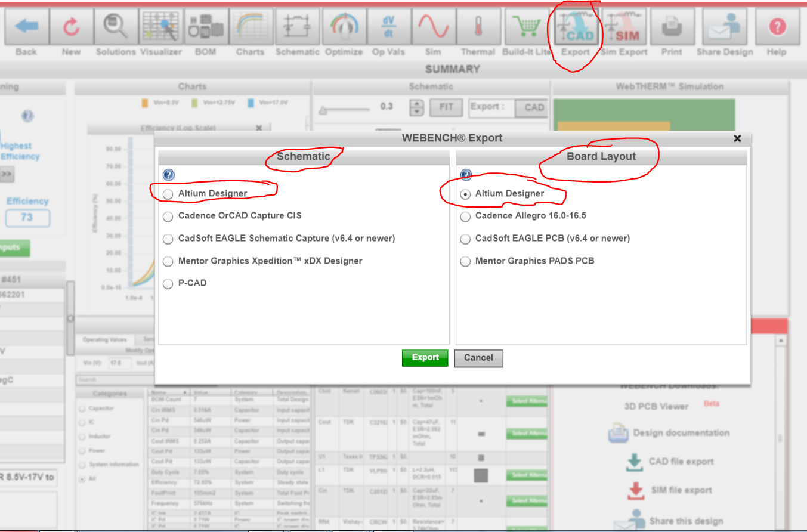This screenshot has width=807, height=532.
Task: Click the Vin (V) input field
Action: 120,362
